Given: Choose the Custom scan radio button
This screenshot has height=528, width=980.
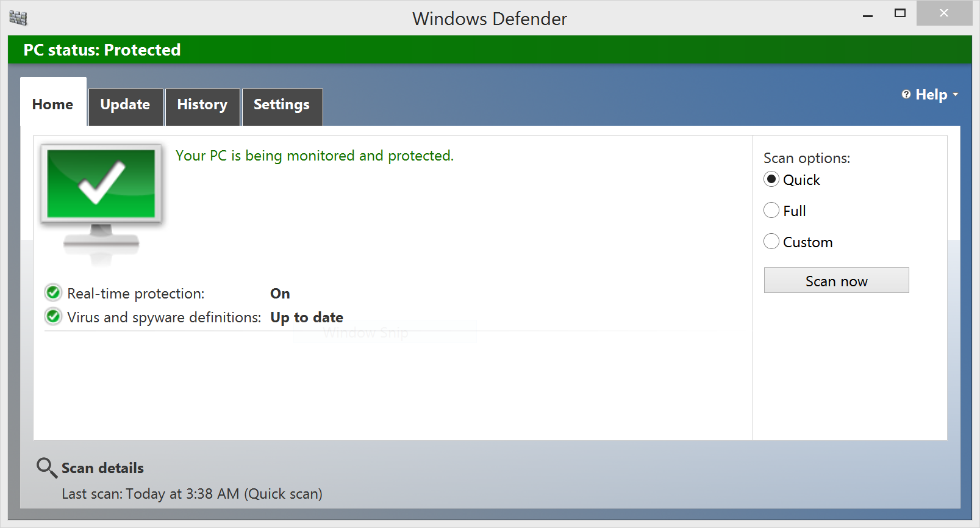Looking at the screenshot, I should (771, 242).
